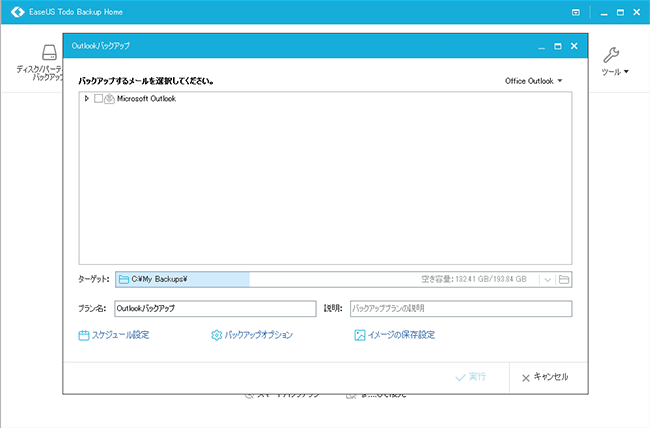Click the free space 132.41 GB/193.84 GB text
650x428 pixels.
point(474,279)
